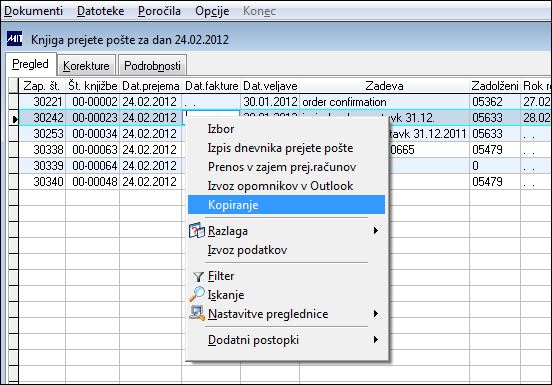Expand the Razlaga submenu arrow
This screenshot has width=552, height=385.
pos(376,231)
